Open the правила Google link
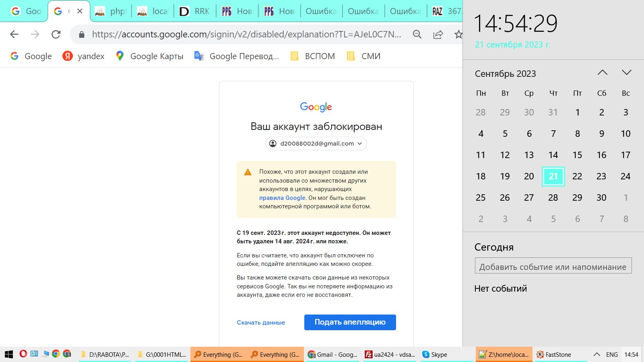Screen dimensions: 644x362 282,198
